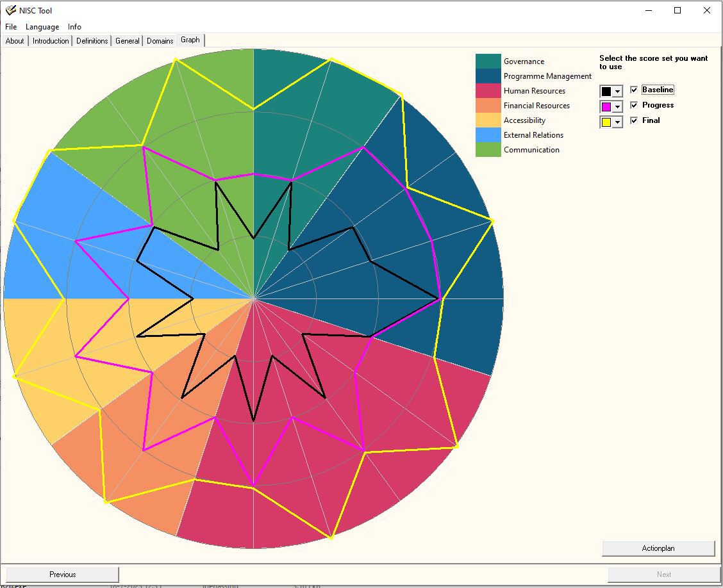
Task: Switch to the Definitions tab
Action: point(92,40)
